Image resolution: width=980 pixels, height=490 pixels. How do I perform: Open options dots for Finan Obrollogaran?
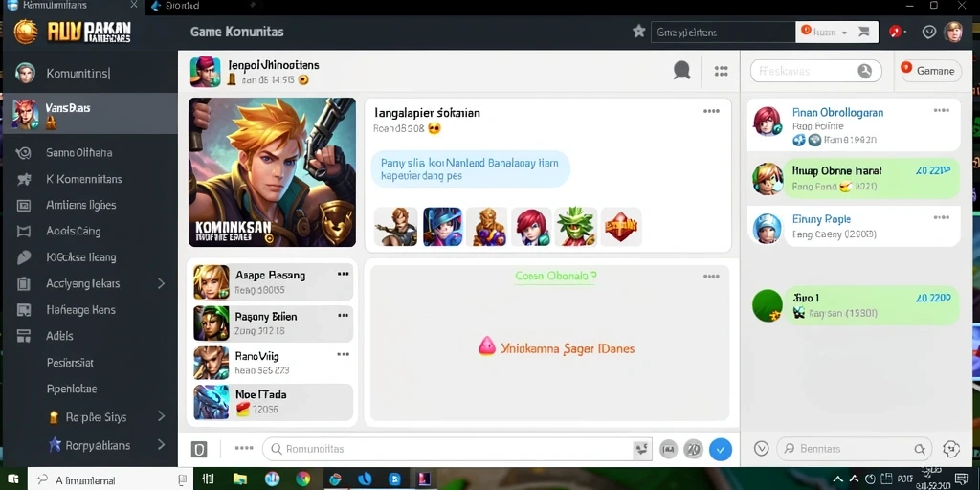coord(942,111)
